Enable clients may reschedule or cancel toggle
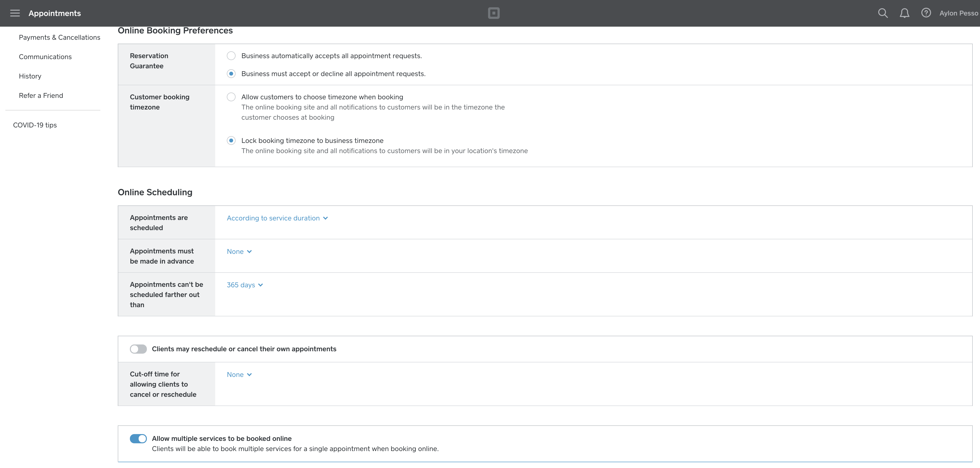This screenshot has width=980, height=468. pyautogui.click(x=138, y=349)
